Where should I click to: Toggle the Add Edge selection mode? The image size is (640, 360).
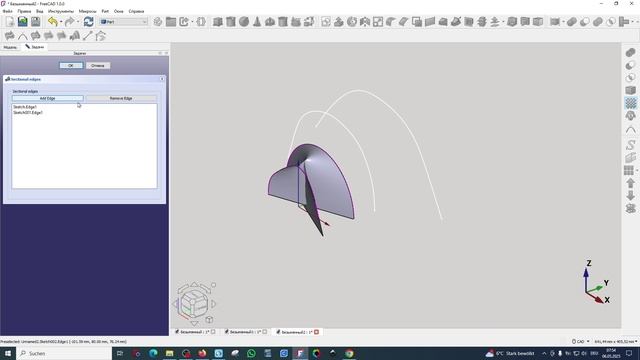coord(47,98)
